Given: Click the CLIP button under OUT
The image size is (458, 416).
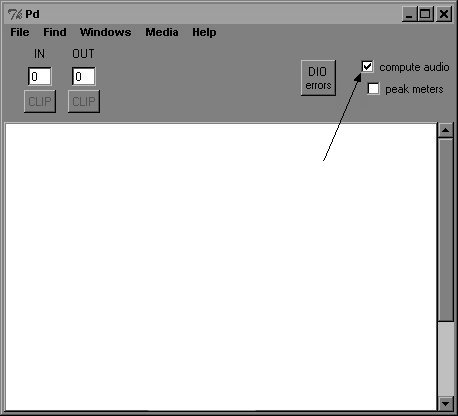Looking at the screenshot, I should tap(84, 101).
